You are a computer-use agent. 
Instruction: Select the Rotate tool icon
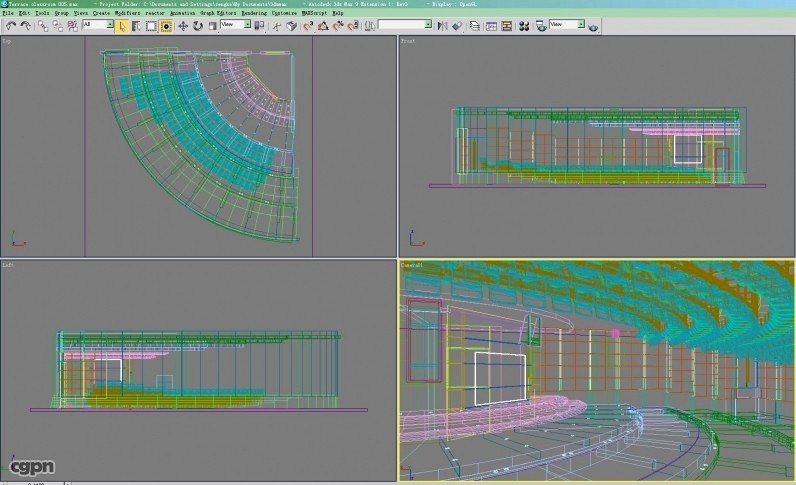coord(198,25)
